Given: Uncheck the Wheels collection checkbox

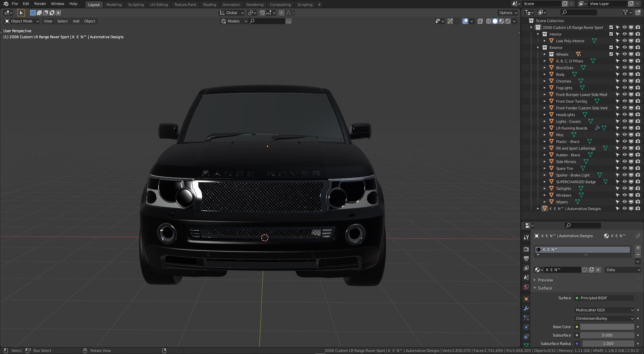Looking at the screenshot, I should point(611,54).
